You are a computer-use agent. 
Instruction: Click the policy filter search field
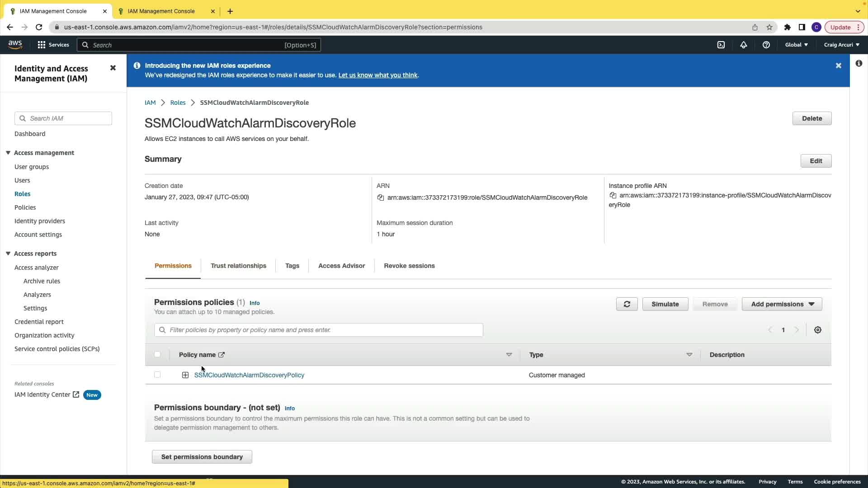[318, 330]
